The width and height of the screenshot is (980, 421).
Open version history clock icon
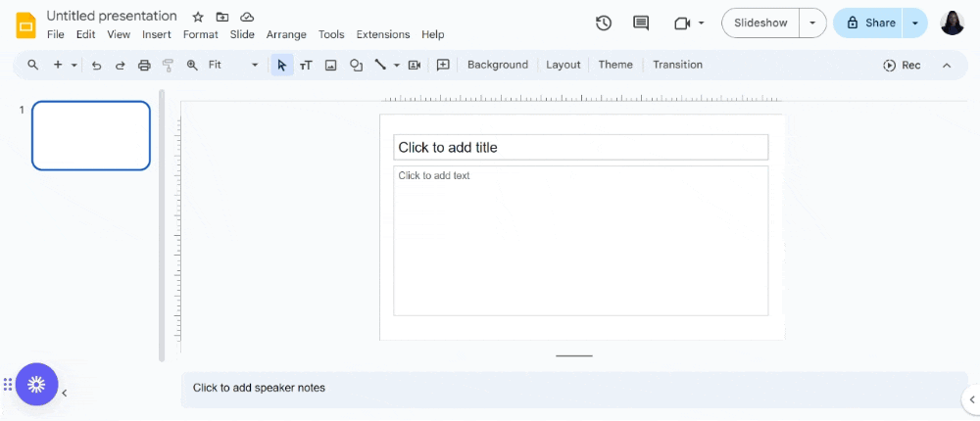603,23
